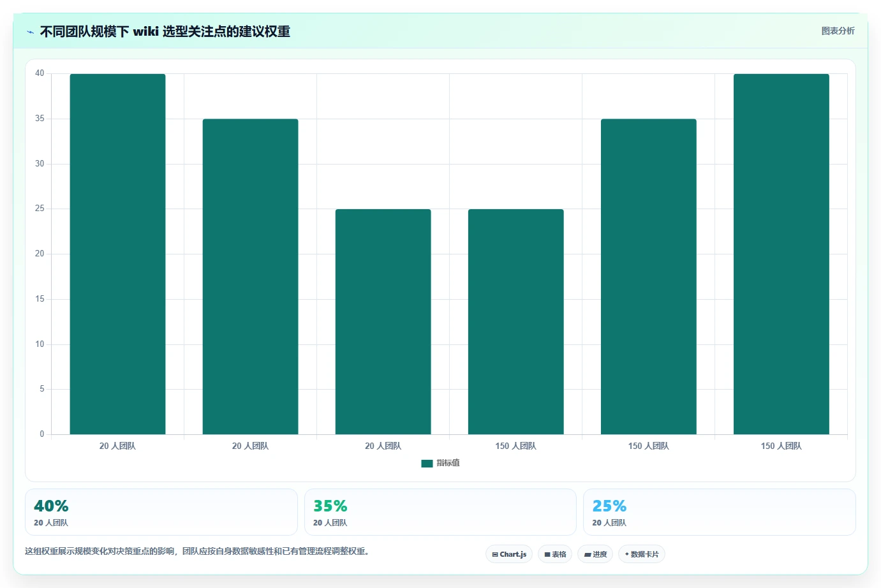
Task: Click the y-axis value 35
Action: click(x=40, y=119)
